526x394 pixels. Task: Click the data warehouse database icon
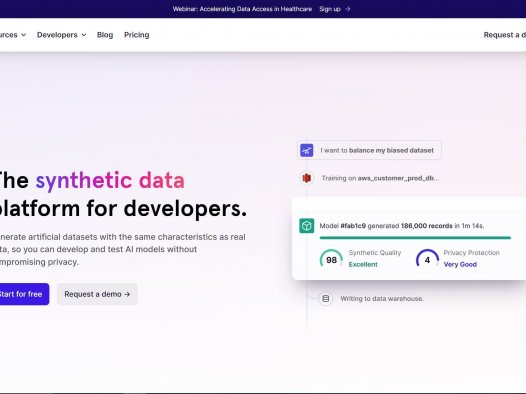(x=325, y=298)
